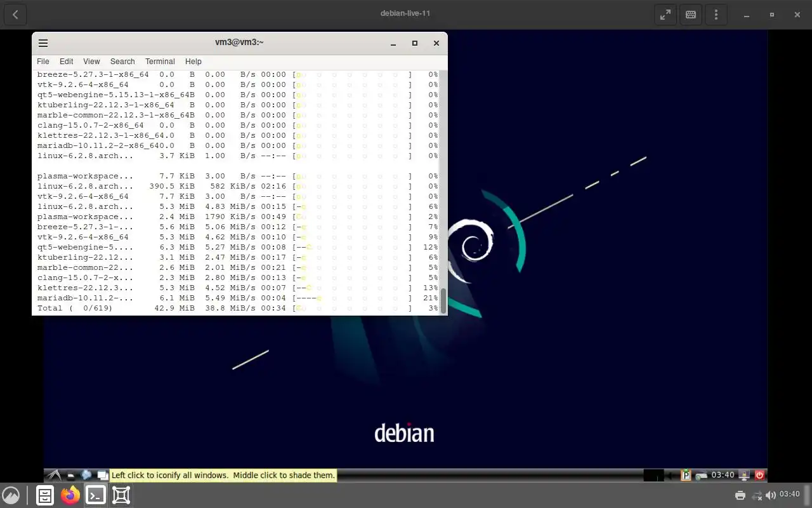Screen dimensions: 812x508
Task: Click the inner panel 03:40 clock
Action: tap(723, 475)
